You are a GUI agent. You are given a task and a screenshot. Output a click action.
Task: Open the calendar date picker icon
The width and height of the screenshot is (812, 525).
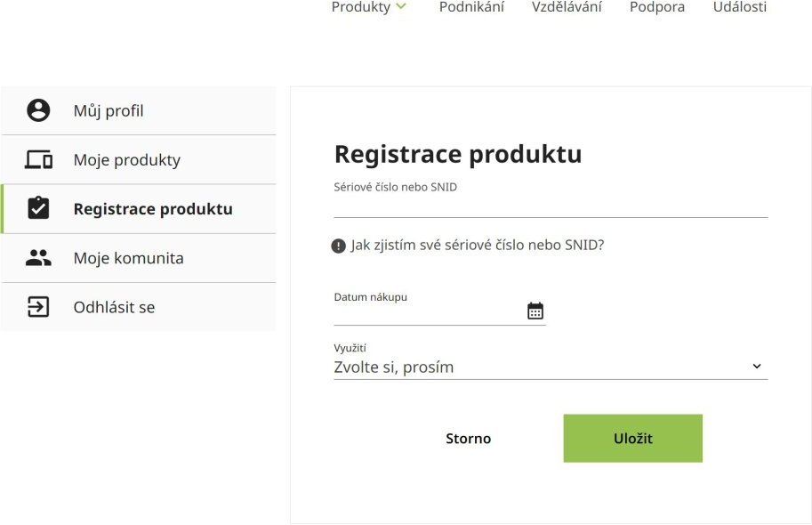535,311
